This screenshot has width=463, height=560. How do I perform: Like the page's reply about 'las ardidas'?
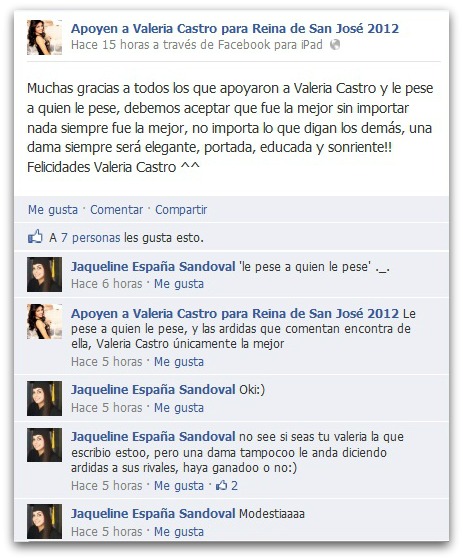[179, 362]
